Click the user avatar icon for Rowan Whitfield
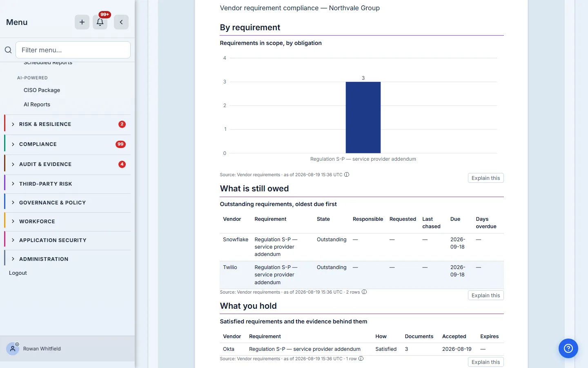Screen dimensions: 588x368 [13, 349]
